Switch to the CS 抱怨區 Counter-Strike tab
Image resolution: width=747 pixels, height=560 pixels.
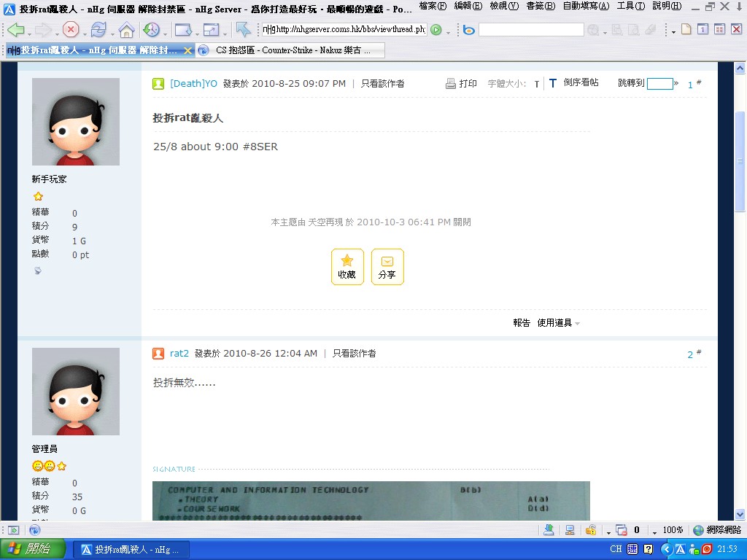click(288, 50)
